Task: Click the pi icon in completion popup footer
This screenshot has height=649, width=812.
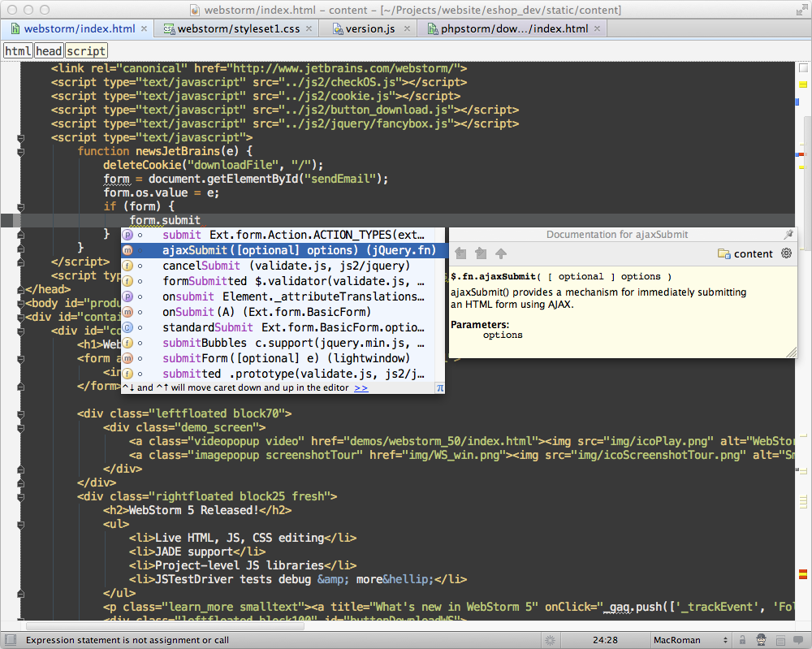Action: click(x=439, y=388)
